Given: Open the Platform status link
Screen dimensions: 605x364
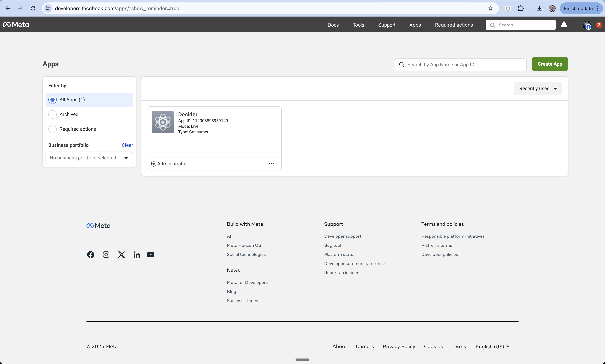Looking at the screenshot, I should 340,254.
